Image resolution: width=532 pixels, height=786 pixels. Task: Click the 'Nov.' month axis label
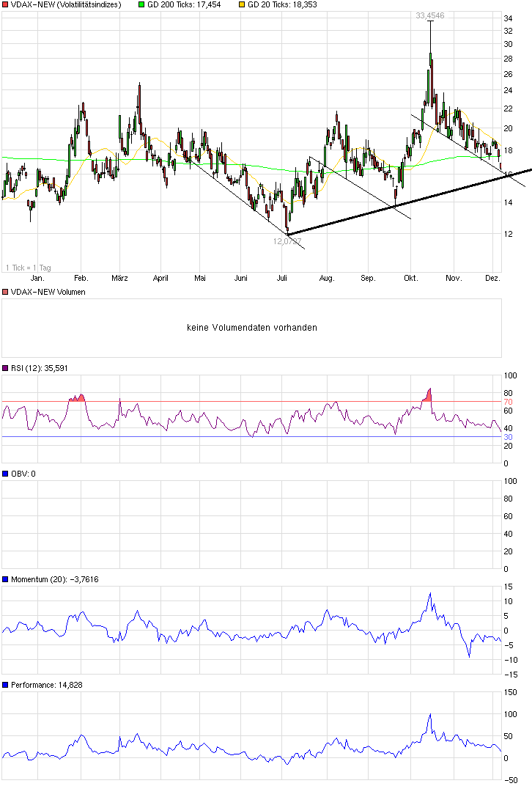point(454,278)
